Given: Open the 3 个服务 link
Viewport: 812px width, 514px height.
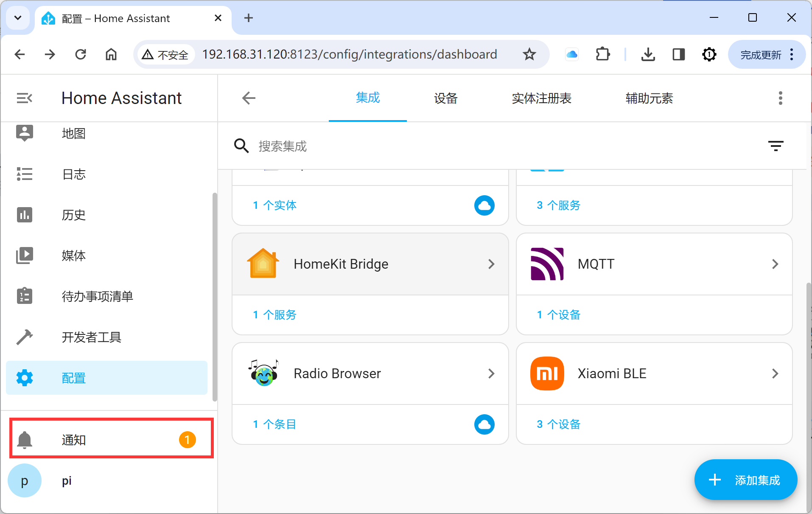Looking at the screenshot, I should tap(558, 205).
